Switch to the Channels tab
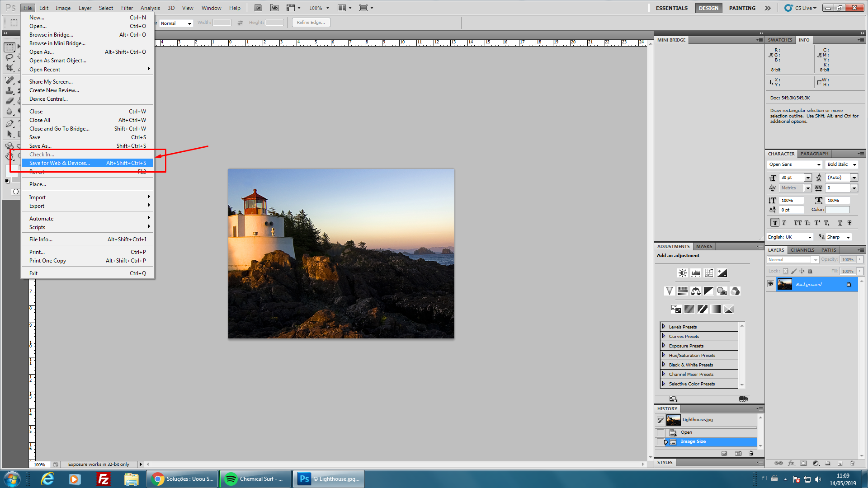The width and height of the screenshot is (868, 488). point(802,250)
